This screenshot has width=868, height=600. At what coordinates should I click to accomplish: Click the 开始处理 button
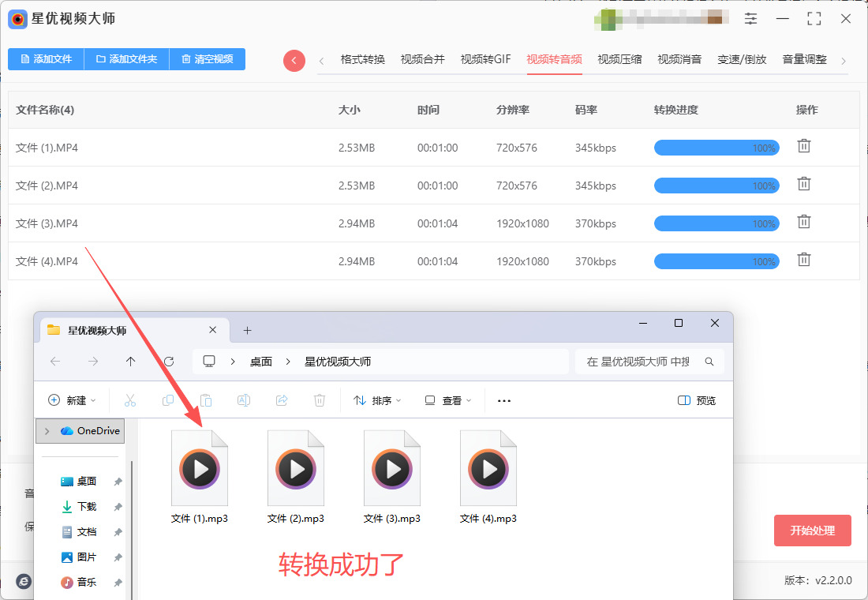click(x=812, y=531)
